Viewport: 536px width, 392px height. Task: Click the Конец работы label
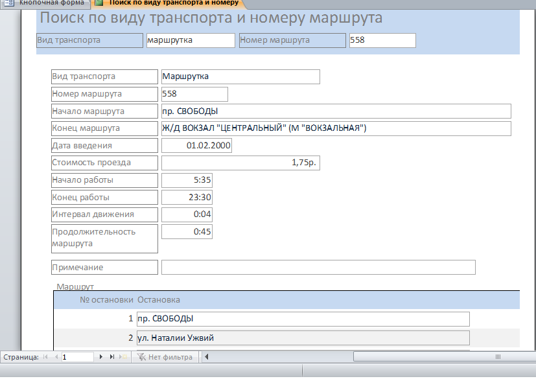click(x=104, y=197)
